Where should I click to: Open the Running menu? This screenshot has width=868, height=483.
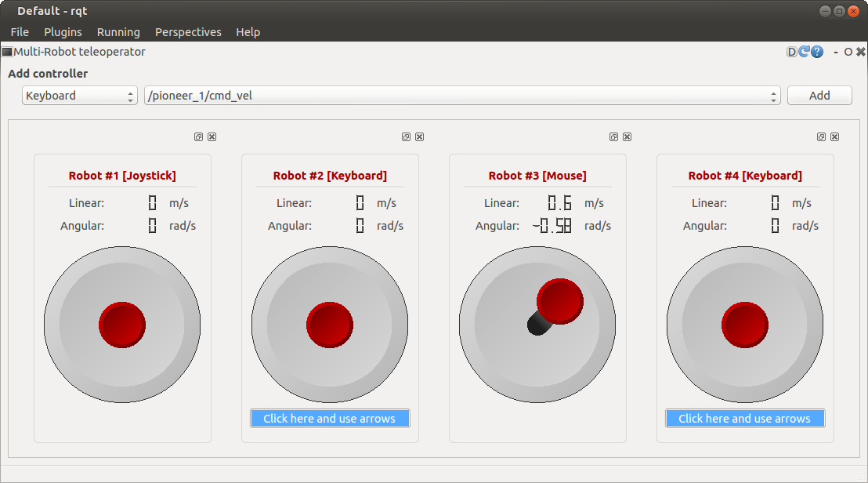tap(118, 32)
